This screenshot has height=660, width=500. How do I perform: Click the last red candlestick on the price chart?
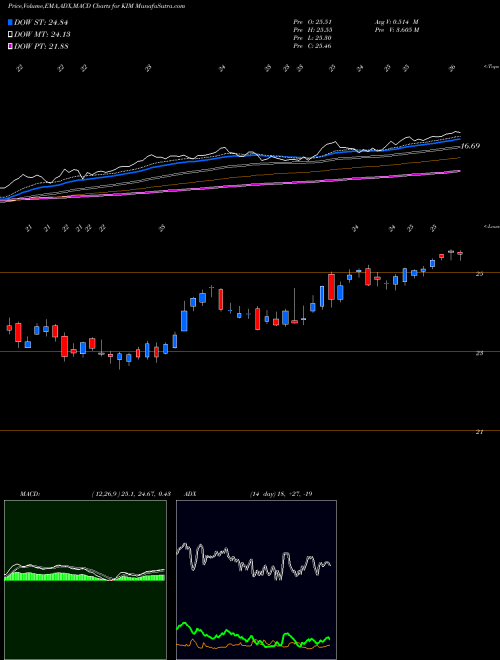click(x=460, y=254)
